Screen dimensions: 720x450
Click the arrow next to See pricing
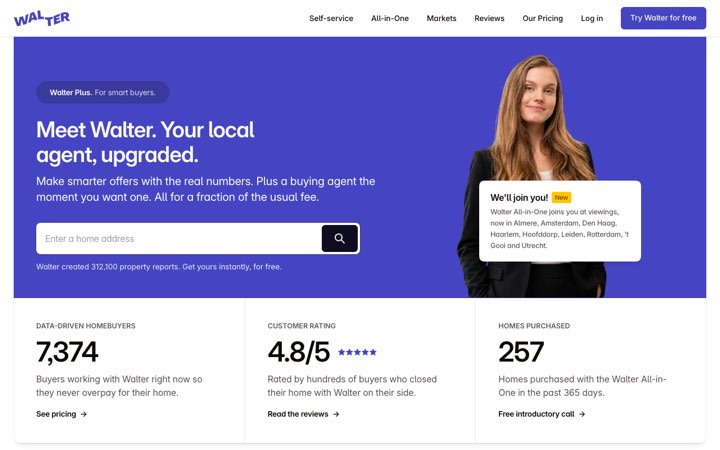tap(84, 414)
